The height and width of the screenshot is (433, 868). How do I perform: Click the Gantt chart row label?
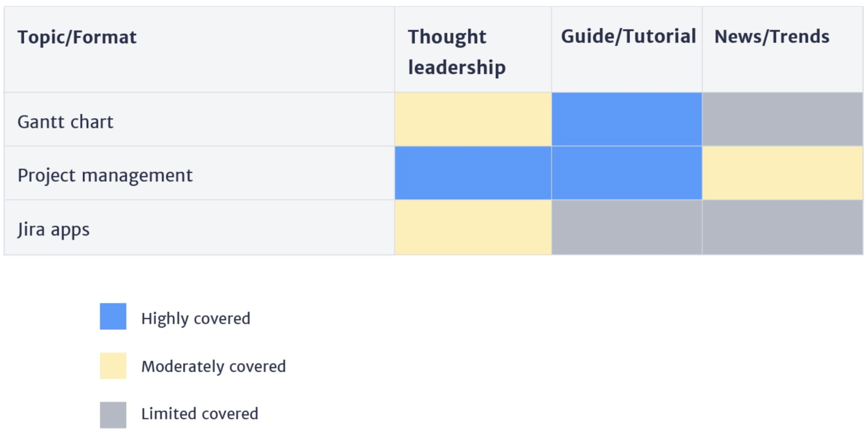click(65, 122)
